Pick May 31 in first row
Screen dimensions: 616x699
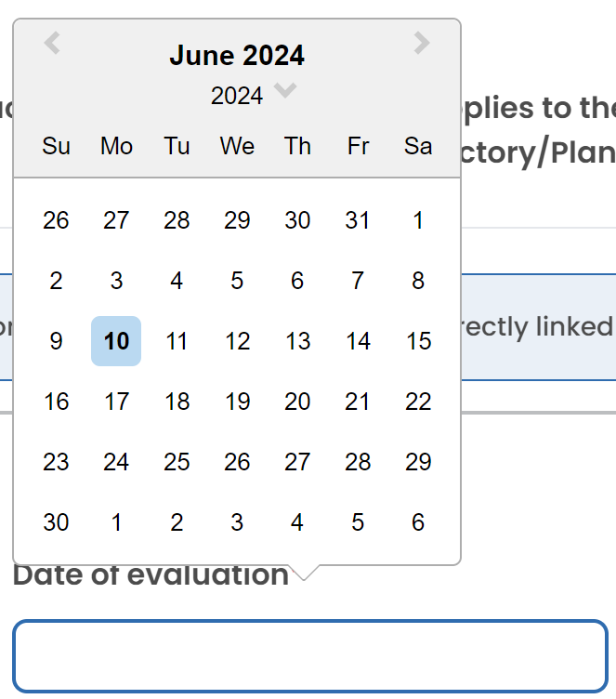tap(358, 220)
